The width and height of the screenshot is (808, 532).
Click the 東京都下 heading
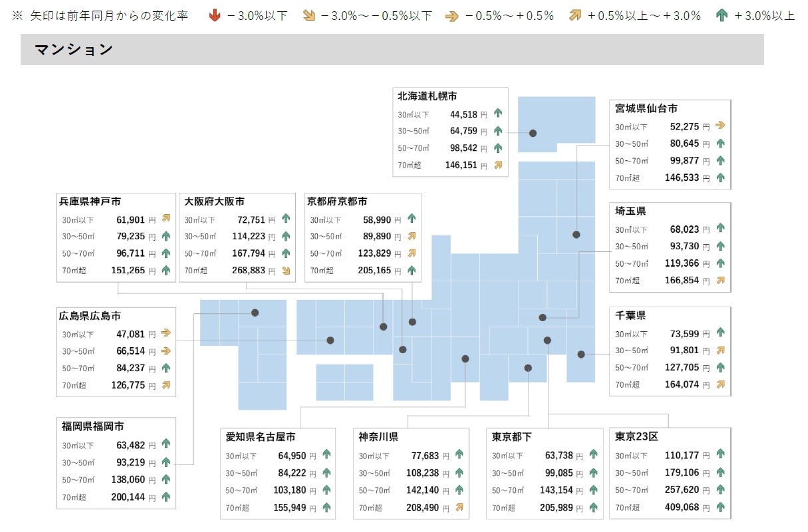click(511, 437)
